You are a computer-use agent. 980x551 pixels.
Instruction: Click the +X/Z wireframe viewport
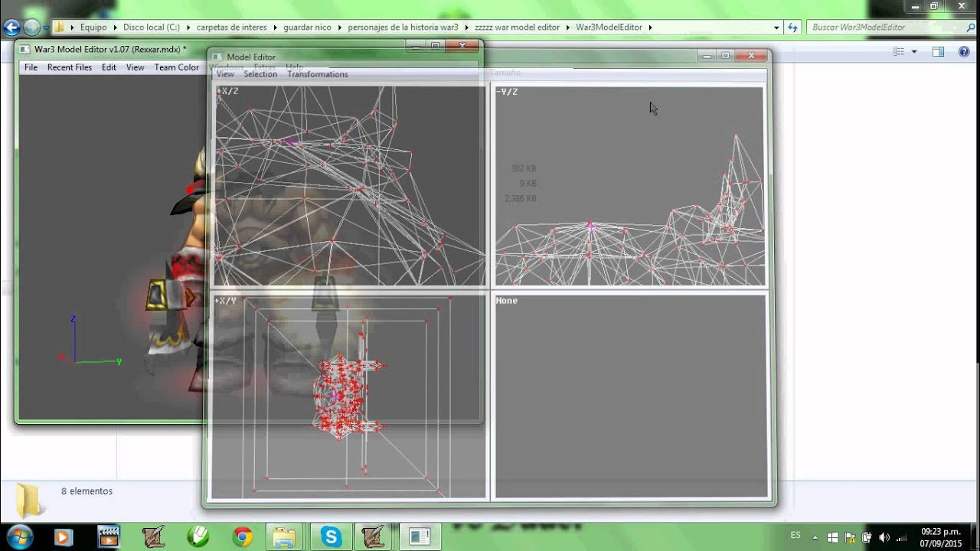[x=350, y=186]
